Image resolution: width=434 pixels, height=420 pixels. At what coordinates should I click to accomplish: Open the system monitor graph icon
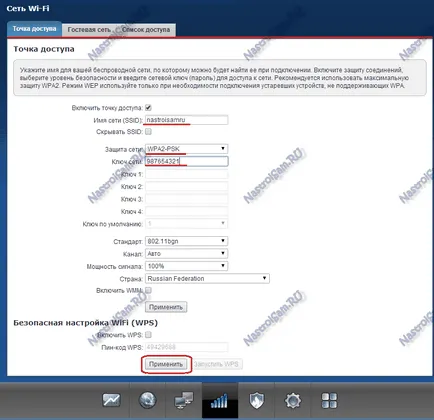[x=111, y=400]
